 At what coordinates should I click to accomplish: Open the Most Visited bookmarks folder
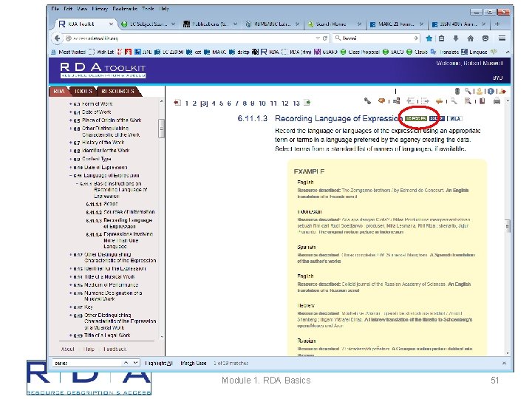(68, 52)
